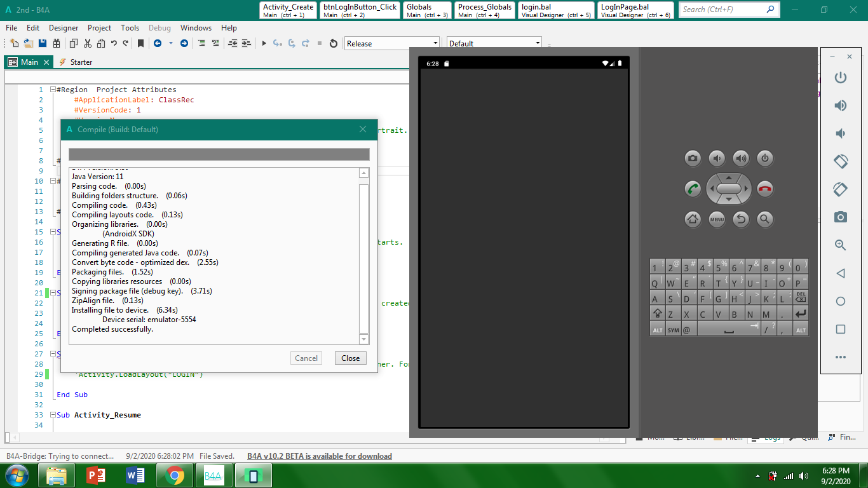The height and width of the screenshot is (488, 868).
Task: Click the square Overview button in emulator sidebar
Action: (x=841, y=329)
